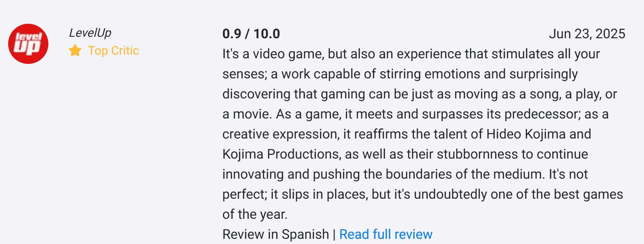
Task: Click the Review in Spanish text
Action: pyautogui.click(x=276, y=234)
